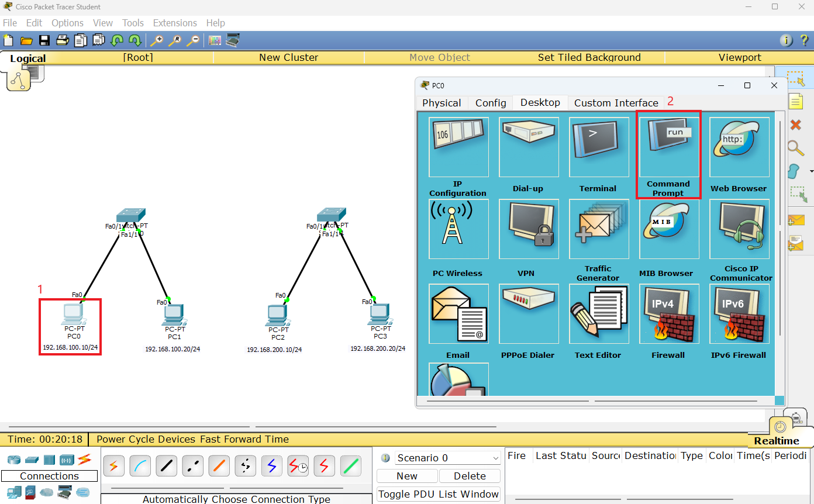Screen dimensions: 814x504
Task: Open the PPPoE Dialer app
Action: [x=529, y=322]
